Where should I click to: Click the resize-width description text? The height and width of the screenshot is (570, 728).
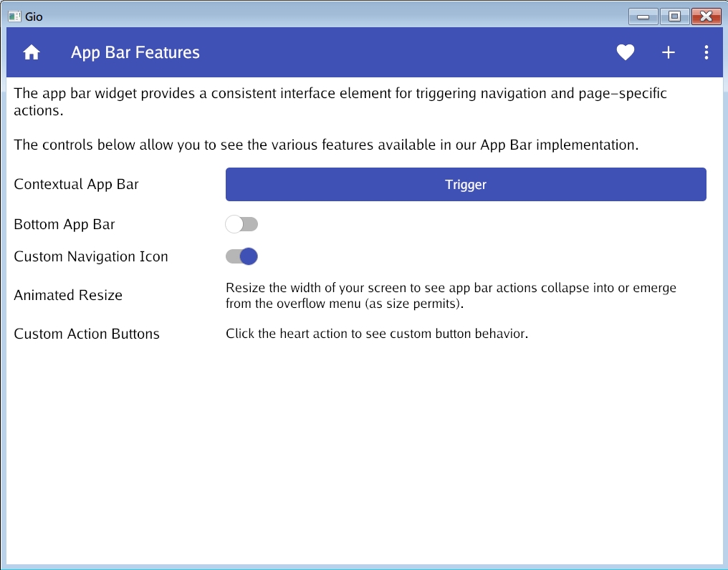pos(451,296)
